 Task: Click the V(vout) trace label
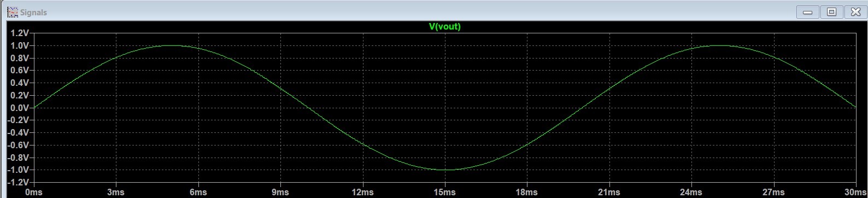(445, 26)
